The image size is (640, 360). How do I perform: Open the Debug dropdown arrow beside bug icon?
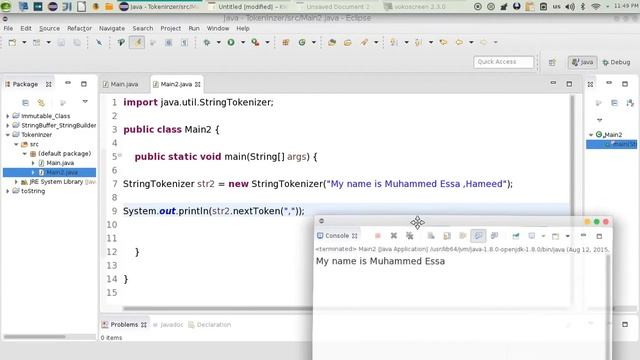click(219, 42)
